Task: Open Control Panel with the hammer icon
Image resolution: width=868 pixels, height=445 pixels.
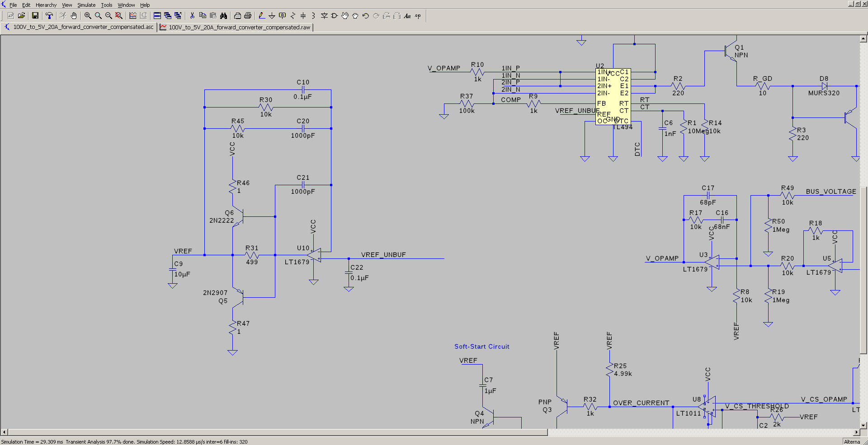Action: click(x=49, y=16)
